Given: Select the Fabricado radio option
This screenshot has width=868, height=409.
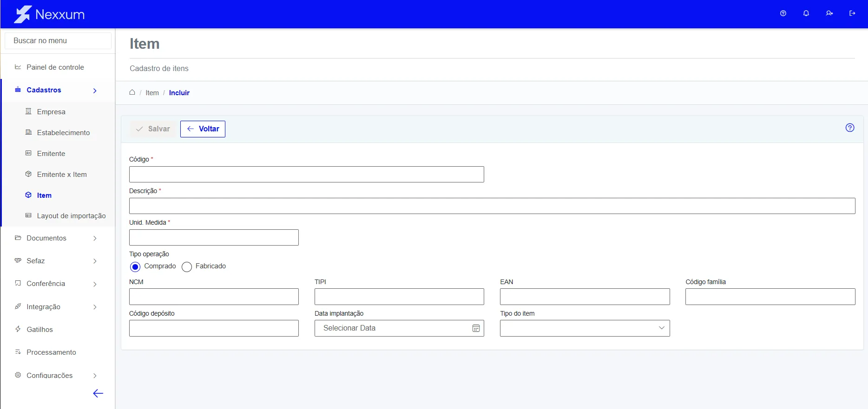Looking at the screenshot, I should 187,266.
